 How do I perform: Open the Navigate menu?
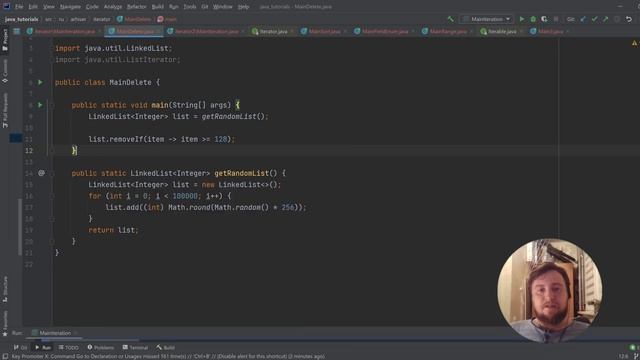[x=70, y=7]
